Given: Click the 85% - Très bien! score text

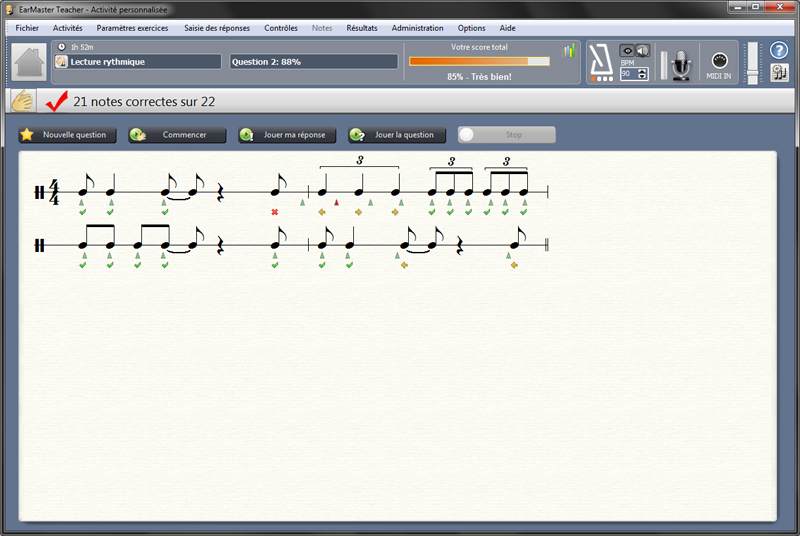Looking at the screenshot, I should point(479,76).
